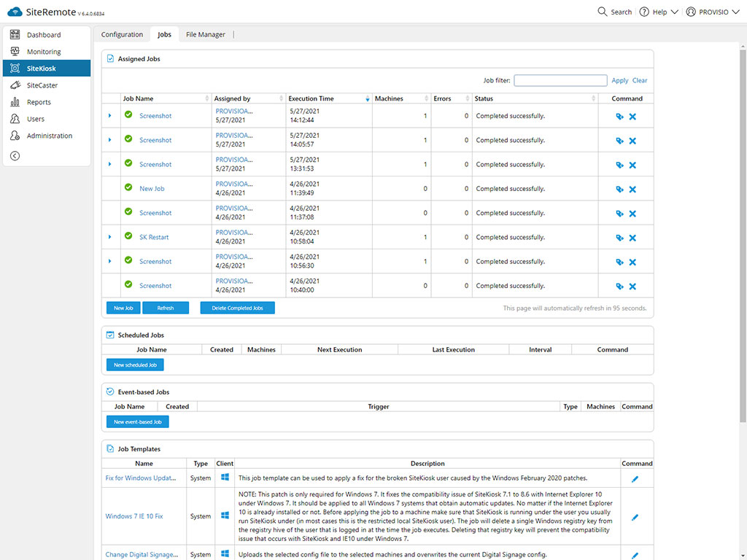The height and width of the screenshot is (560, 747).
Task: Click the Assigned Jobs panel icon
Action: click(x=110, y=58)
